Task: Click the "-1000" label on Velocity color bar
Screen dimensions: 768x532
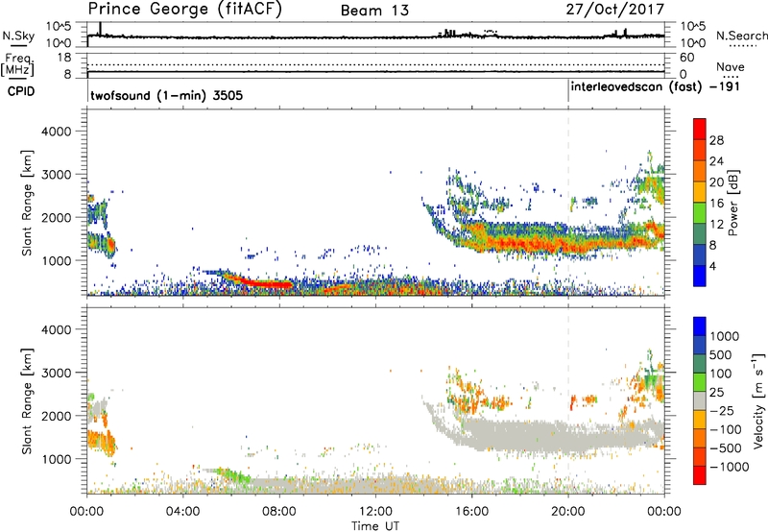Action: (x=729, y=467)
